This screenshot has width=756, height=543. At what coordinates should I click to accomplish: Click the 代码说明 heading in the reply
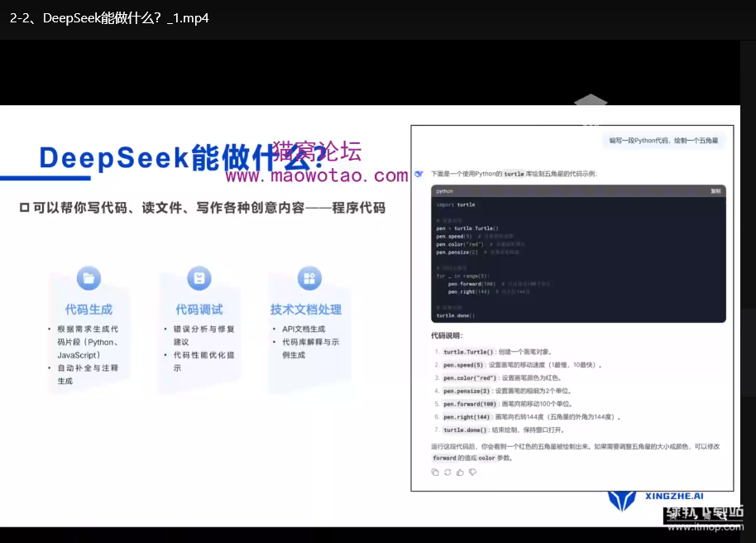point(447,335)
